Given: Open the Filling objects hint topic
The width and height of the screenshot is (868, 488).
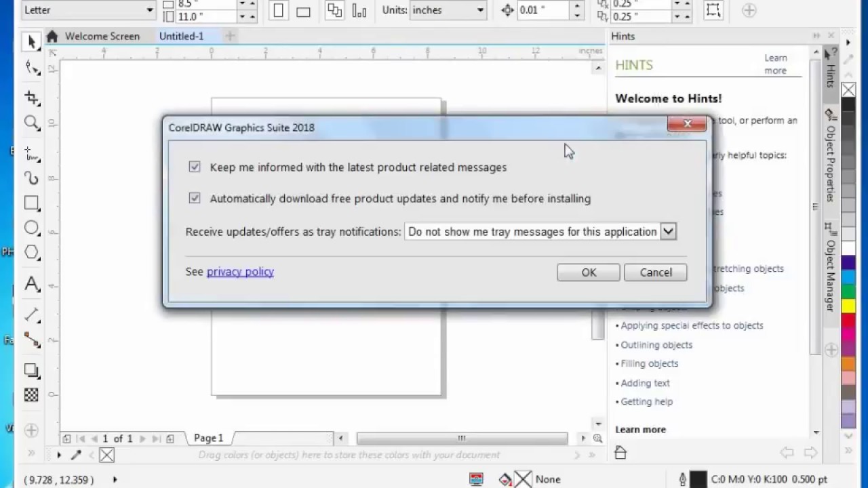Looking at the screenshot, I should 650,364.
